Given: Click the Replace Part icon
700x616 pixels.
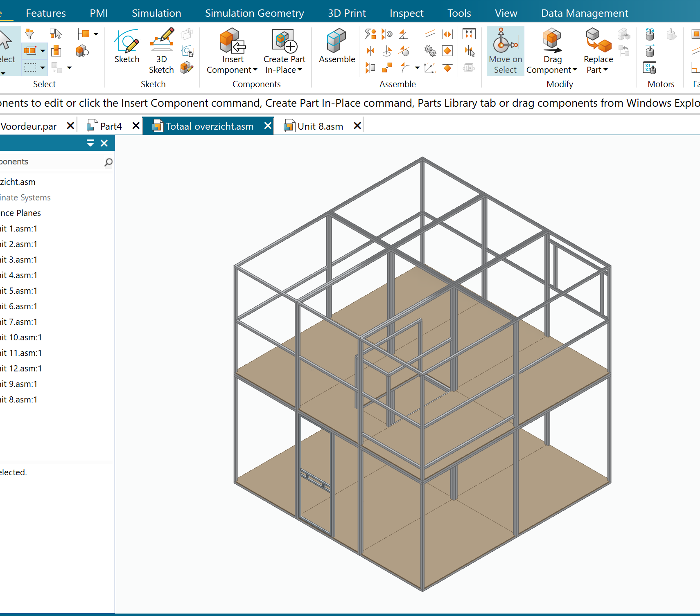Looking at the screenshot, I should 598,42.
